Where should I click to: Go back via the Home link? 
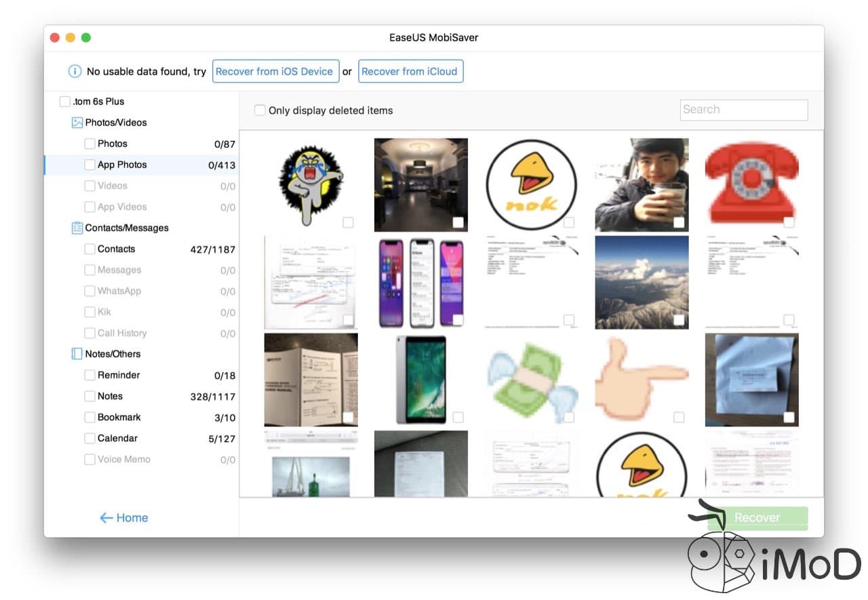pos(130,517)
